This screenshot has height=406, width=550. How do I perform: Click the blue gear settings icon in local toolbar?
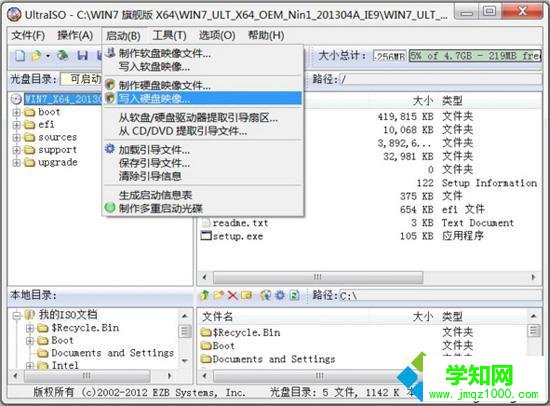coord(280,295)
